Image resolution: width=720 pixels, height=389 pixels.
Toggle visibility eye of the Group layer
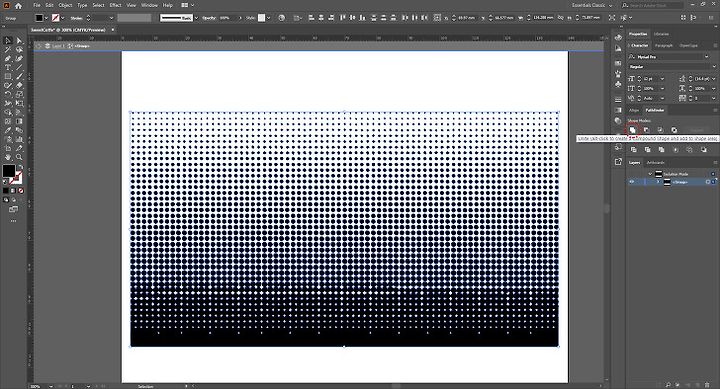[x=632, y=182]
